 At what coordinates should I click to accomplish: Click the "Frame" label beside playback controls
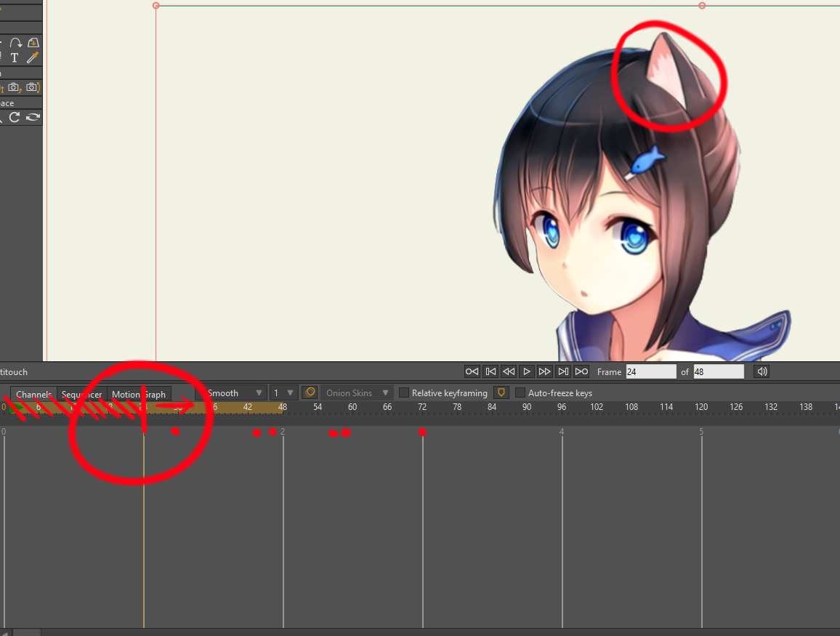(x=609, y=372)
